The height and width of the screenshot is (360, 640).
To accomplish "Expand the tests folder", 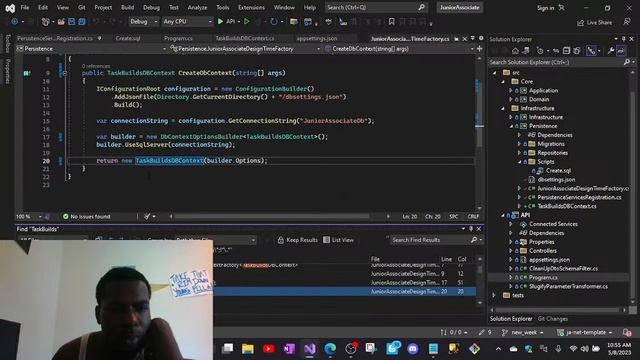I will 494,295.
